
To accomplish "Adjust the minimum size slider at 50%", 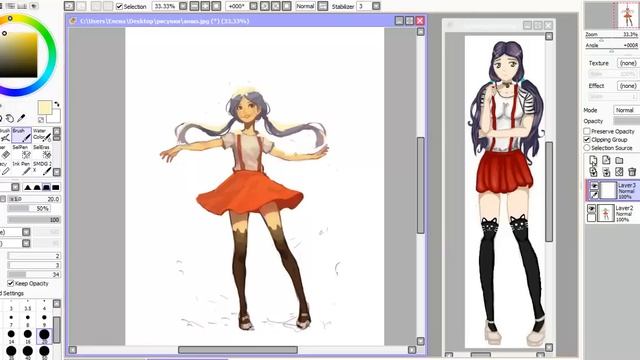I will click(29, 209).
